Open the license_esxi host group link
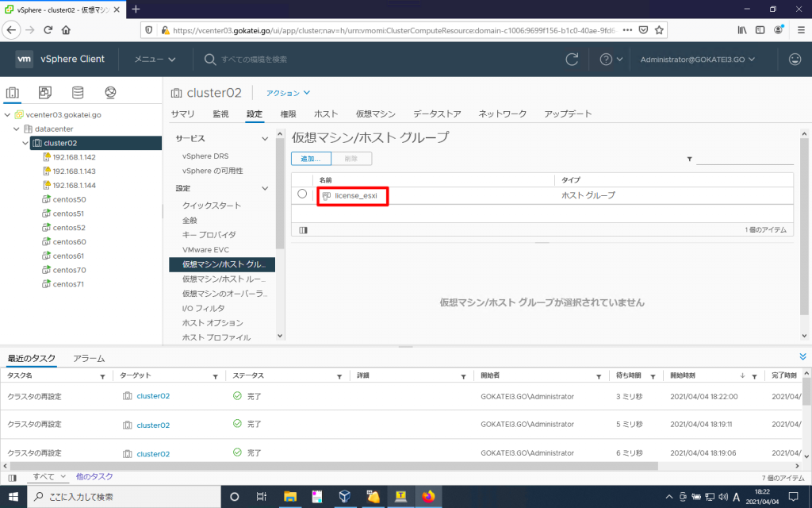This screenshot has width=812, height=508. coord(356,195)
